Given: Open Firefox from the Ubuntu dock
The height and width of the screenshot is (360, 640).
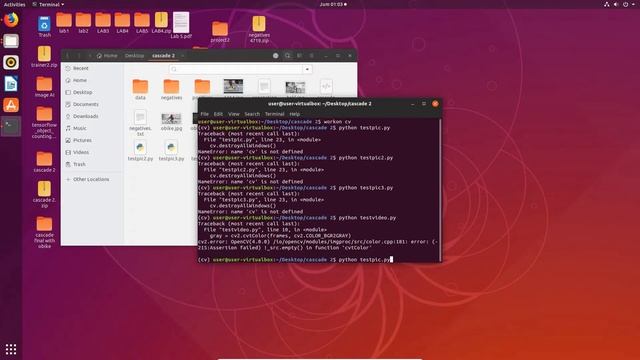Looking at the screenshot, I should [x=11, y=20].
